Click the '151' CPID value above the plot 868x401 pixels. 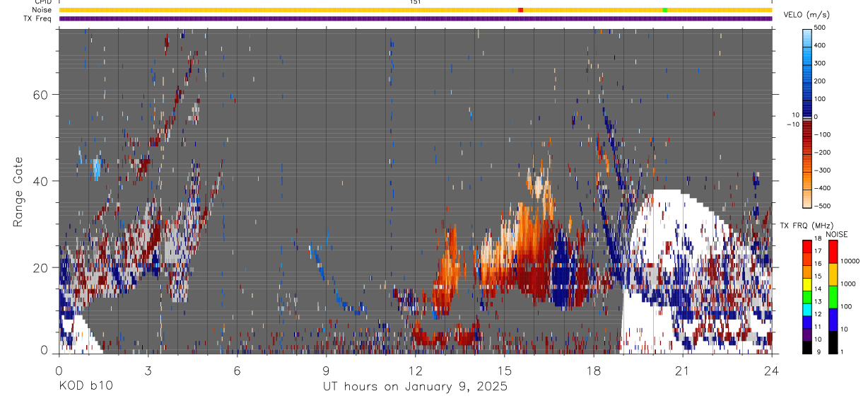[416, 2]
